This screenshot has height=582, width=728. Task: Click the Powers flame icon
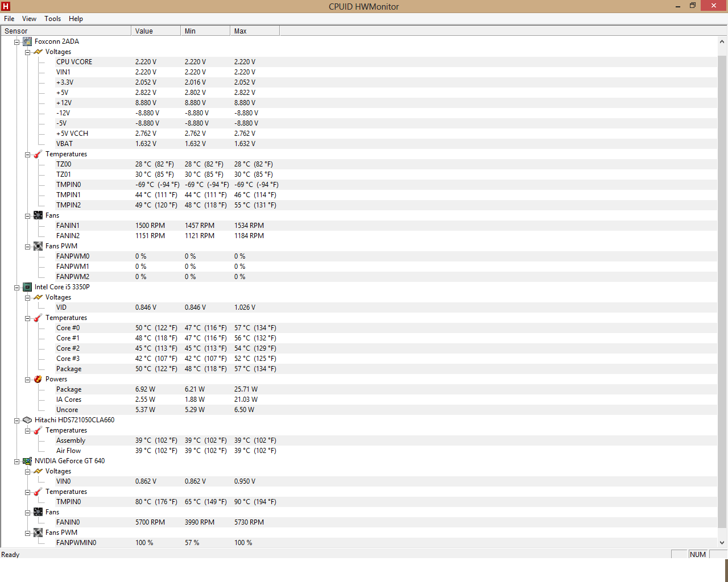click(x=38, y=379)
